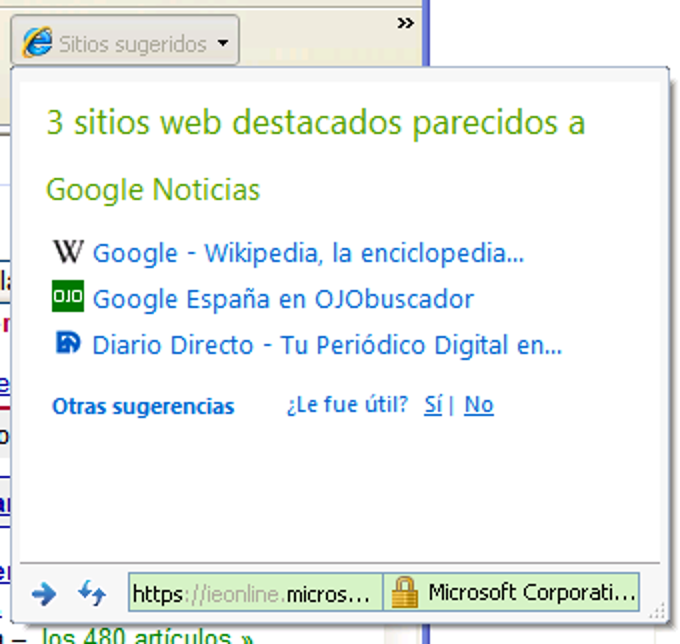Click Otras sugerencias link
Screen dimensions: 680x644
[x=143, y=406]
